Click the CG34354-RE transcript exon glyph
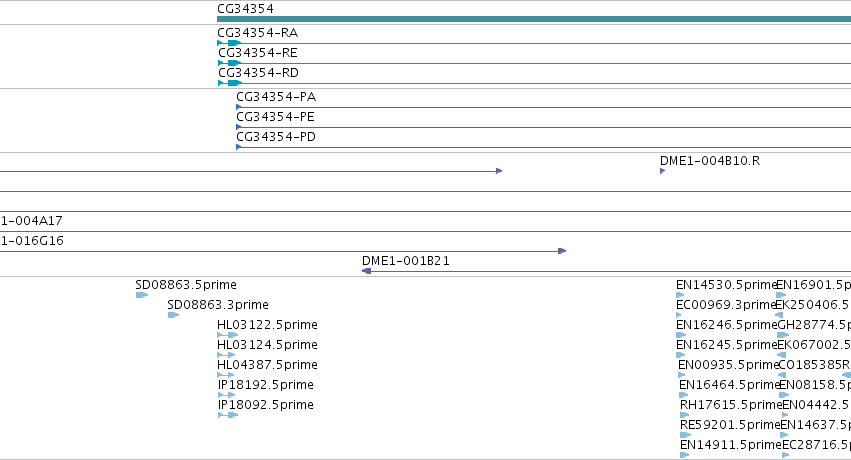The height and width of the screenshot is (460, 851). pyautogui.click(x=234, y=63)
